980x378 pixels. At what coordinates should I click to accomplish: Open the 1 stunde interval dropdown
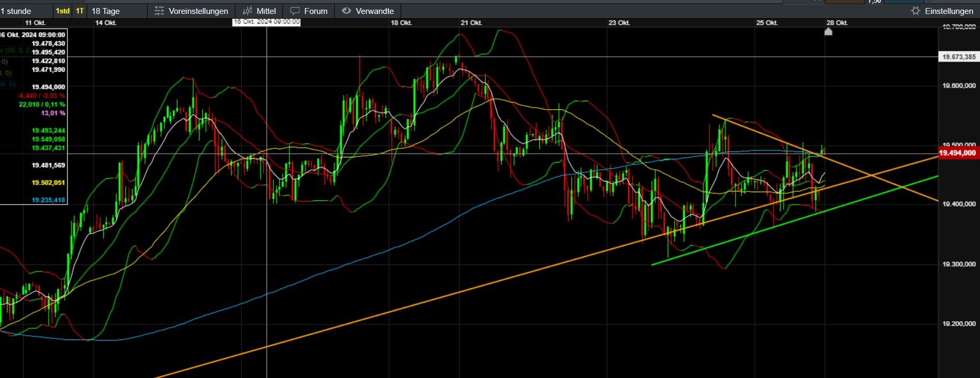click(x=26, y=11)
